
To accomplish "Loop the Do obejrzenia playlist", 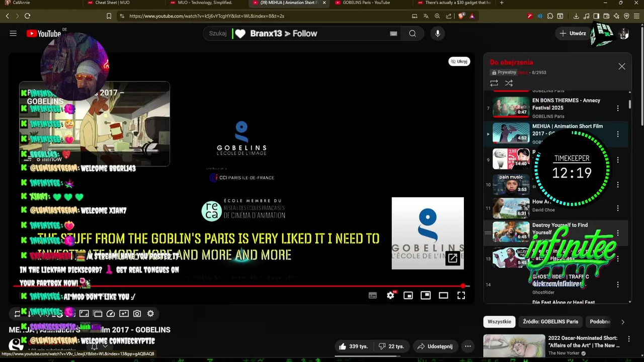I will (x=494, y=83).
